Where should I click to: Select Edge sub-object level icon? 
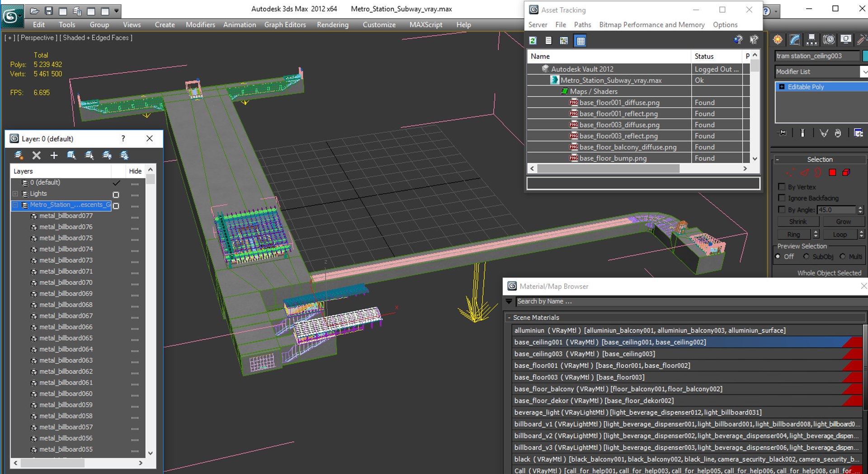coord(805,172)
